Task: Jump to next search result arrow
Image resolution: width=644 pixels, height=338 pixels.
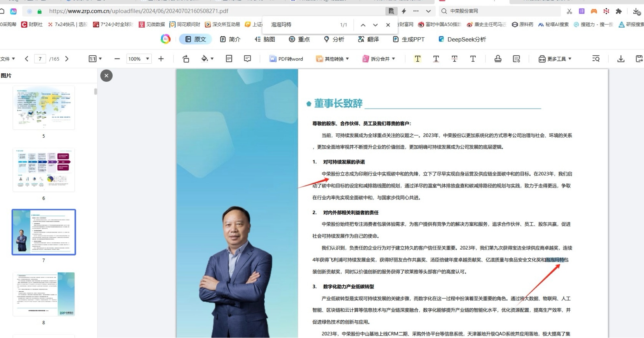Action: pos(375,25)
